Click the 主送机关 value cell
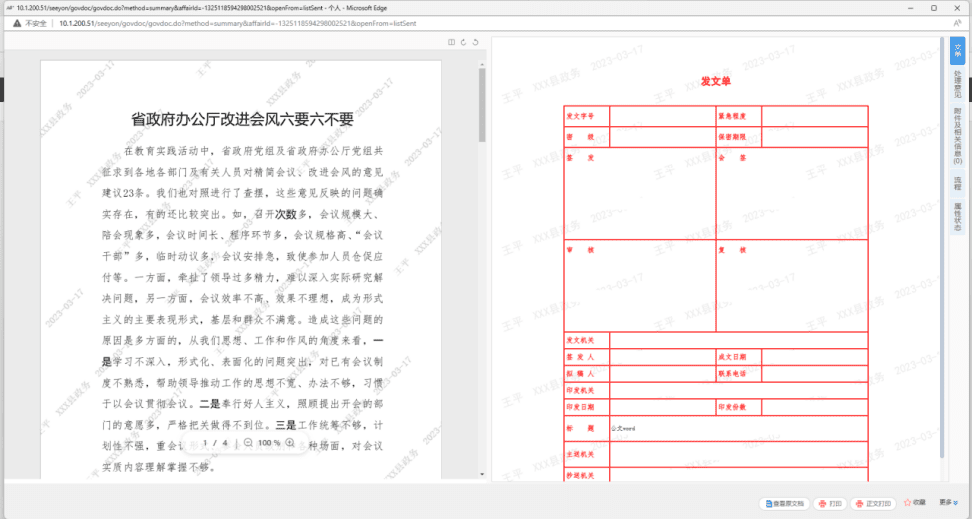Viewport: 973px width, 520px height. pos(738,454)
